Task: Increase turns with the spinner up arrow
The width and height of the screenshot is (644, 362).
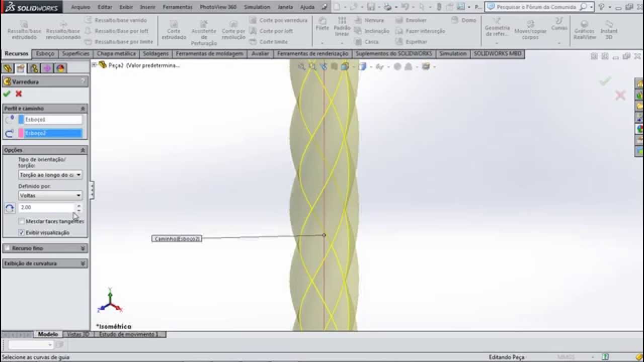Action: pos(78,205)
